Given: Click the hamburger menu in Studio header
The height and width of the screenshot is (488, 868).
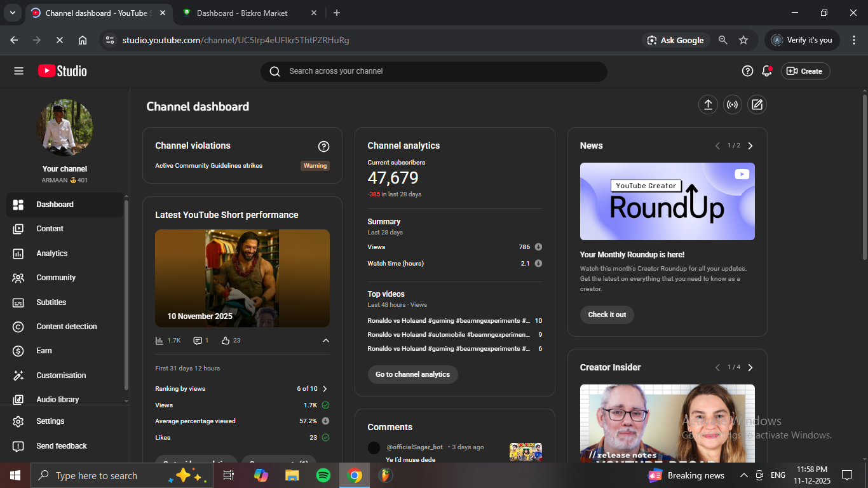Looking at the screenshot, I should coord(18,71).
